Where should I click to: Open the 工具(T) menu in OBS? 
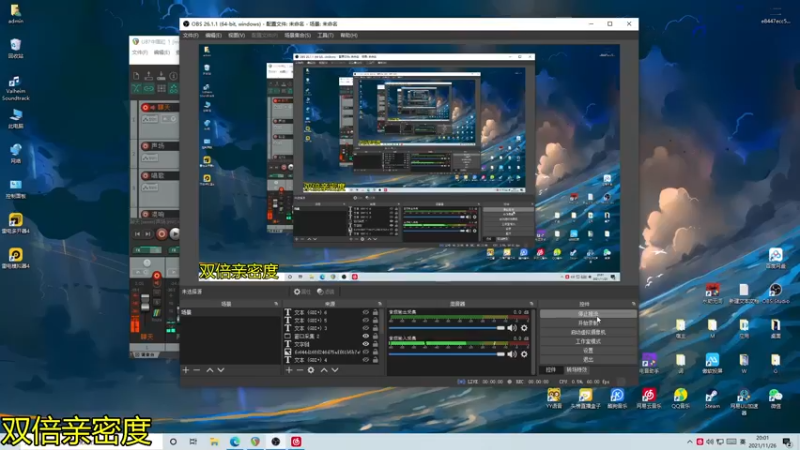coord(325,35)
